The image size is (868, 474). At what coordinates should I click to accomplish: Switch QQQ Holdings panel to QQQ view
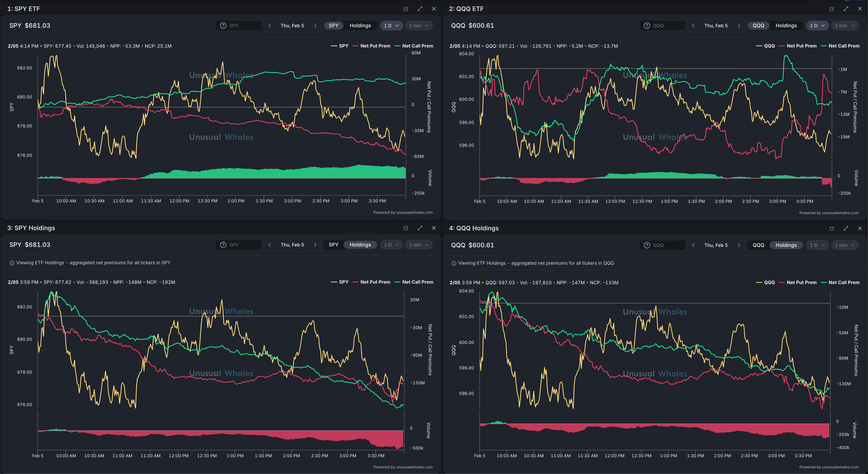pos(758,245)
